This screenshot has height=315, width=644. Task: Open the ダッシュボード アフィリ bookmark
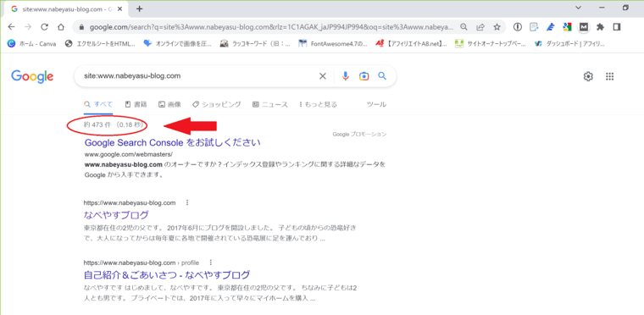569,43
